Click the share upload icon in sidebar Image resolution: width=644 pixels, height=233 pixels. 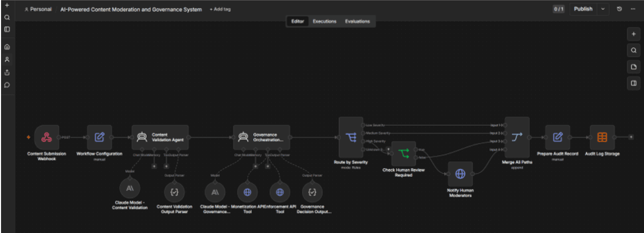click(x=7, y=73)
